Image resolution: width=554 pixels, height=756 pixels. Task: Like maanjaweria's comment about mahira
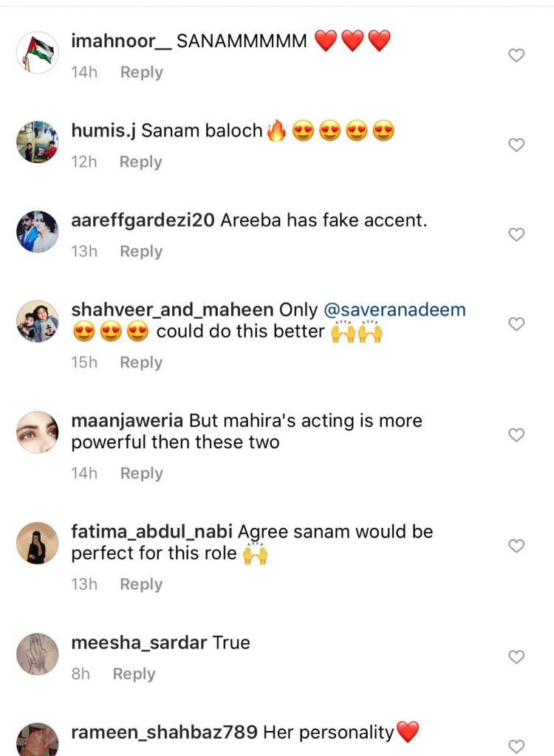pos(517,435)
